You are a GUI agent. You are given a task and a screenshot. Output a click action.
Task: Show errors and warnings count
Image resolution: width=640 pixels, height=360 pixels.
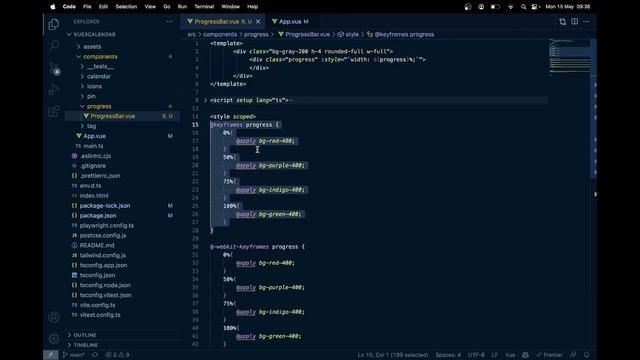coord(118,355)
